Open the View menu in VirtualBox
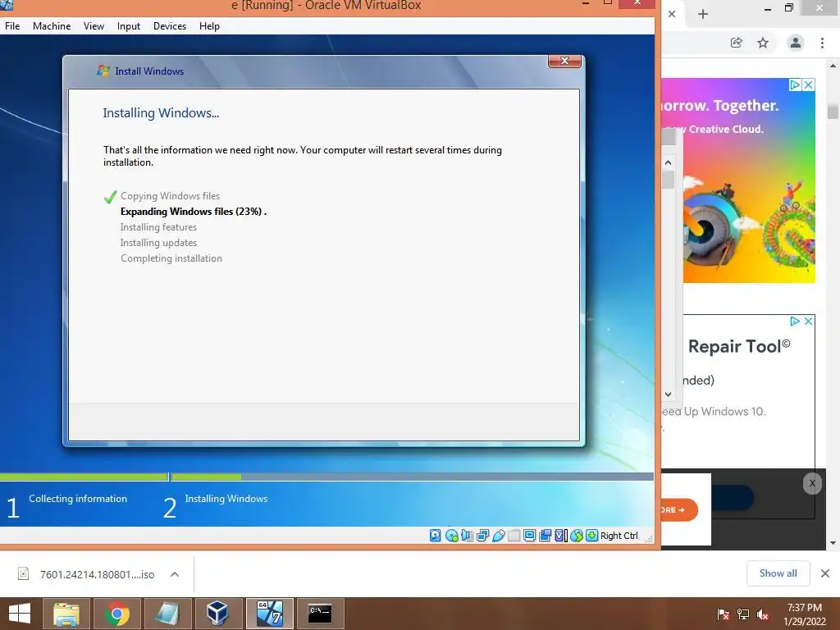The width and height of the screenshot is (840, 630). (94, 25)
